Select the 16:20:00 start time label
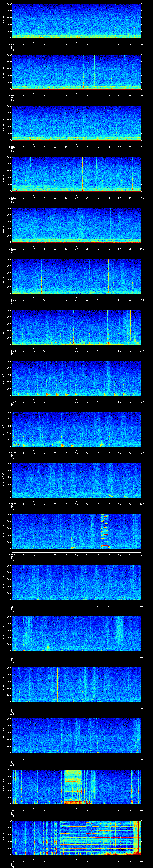The image size is (153, 868). point(12,402)
